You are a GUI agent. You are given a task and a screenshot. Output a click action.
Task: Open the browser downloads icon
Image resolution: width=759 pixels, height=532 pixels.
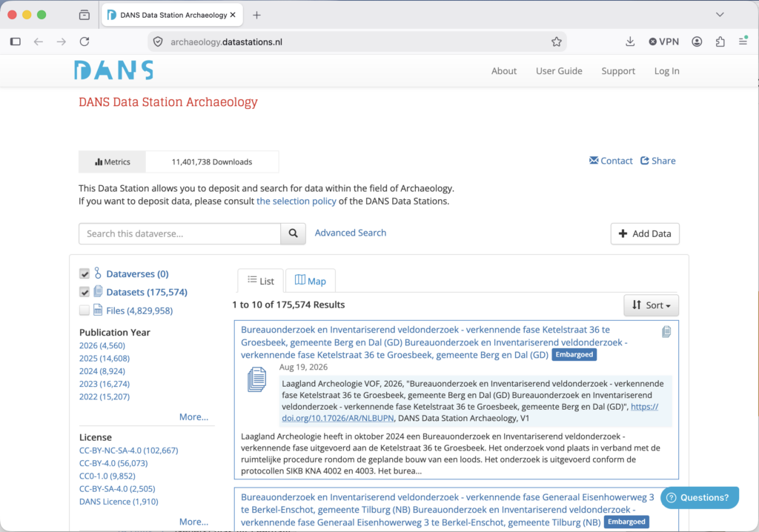[x=630, y=41]
